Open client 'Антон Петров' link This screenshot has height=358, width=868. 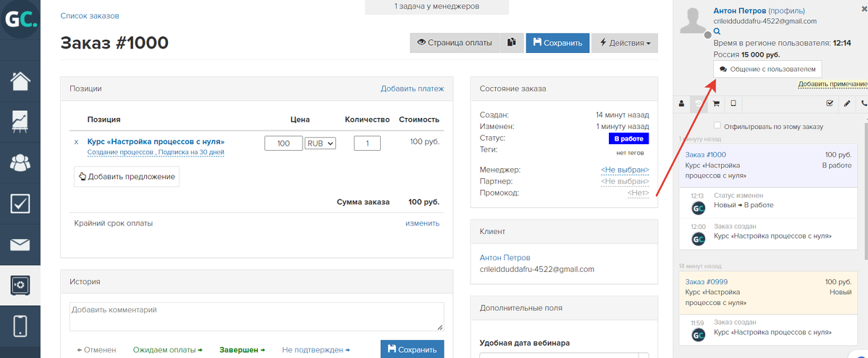505,258
